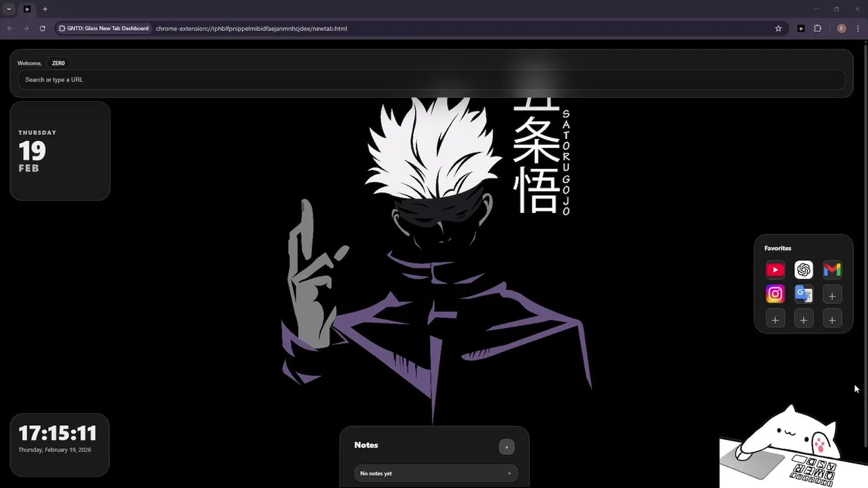Select the GNTD new tab dashboard tab
868x488 pixels.
[x=27, y=9]
